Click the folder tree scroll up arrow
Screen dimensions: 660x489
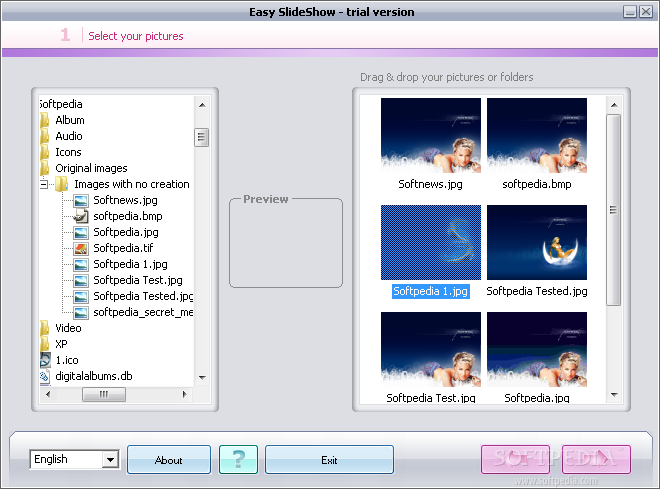tap(202, 105)
